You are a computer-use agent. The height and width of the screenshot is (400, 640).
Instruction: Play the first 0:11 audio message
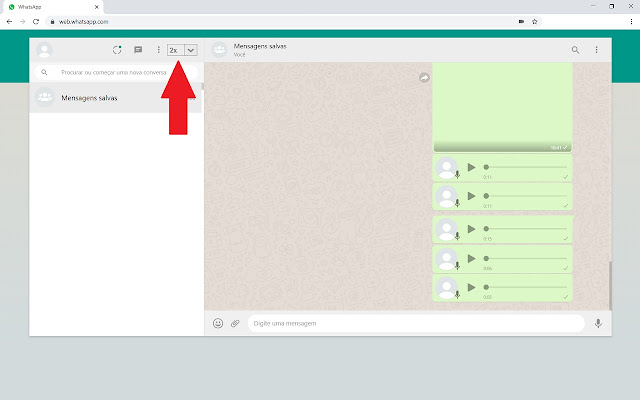click(471, 167)
